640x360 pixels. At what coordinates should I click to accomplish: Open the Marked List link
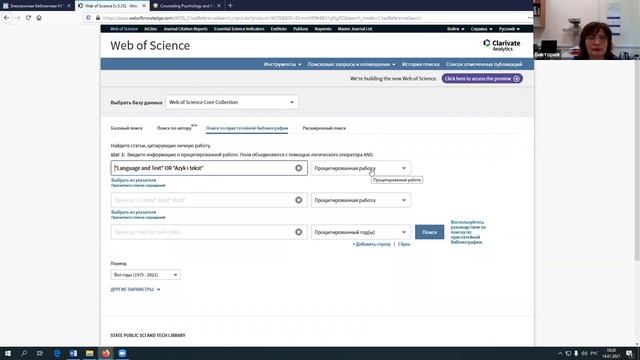point(484,64)
